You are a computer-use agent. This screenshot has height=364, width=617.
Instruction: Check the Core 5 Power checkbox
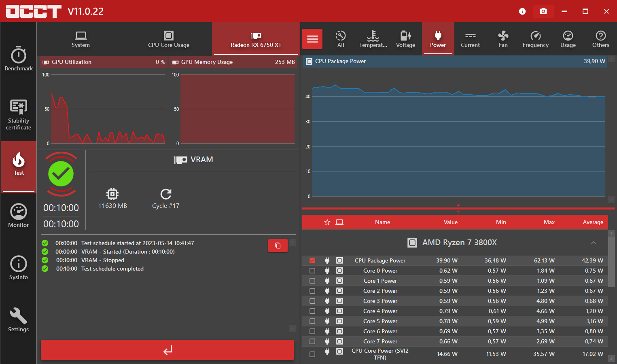312,321
